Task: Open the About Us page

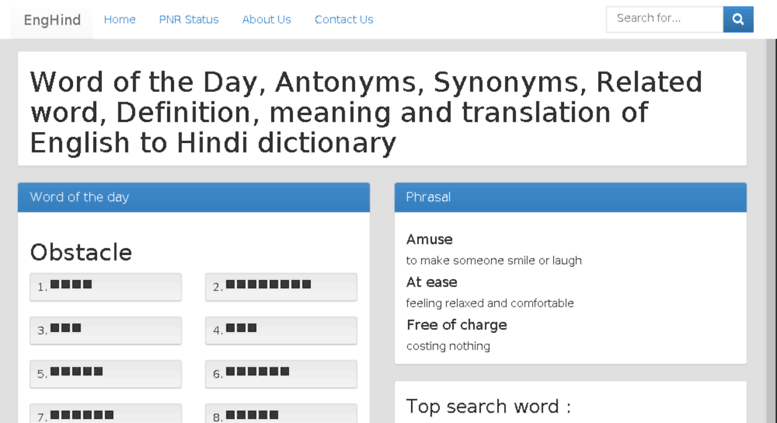Action: pos(267,19)
